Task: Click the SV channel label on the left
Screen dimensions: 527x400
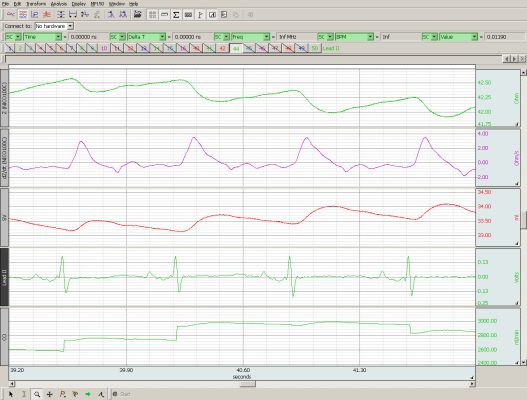Action: [4, 217]
